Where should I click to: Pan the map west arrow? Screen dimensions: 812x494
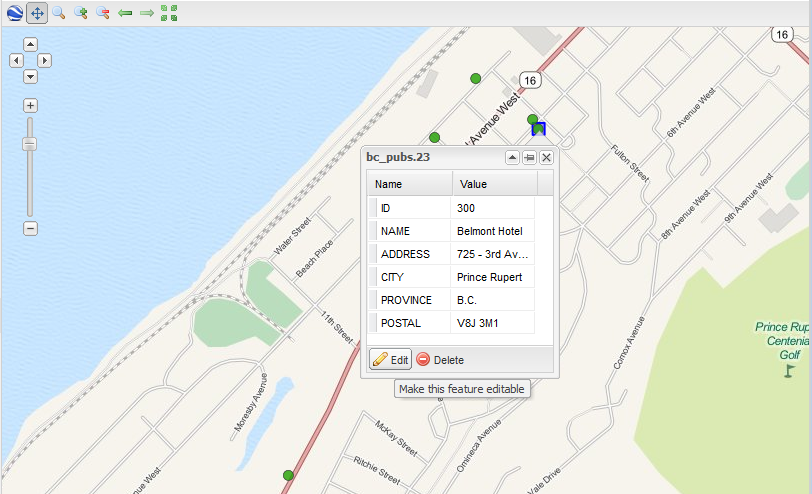(x=16, y=60)
